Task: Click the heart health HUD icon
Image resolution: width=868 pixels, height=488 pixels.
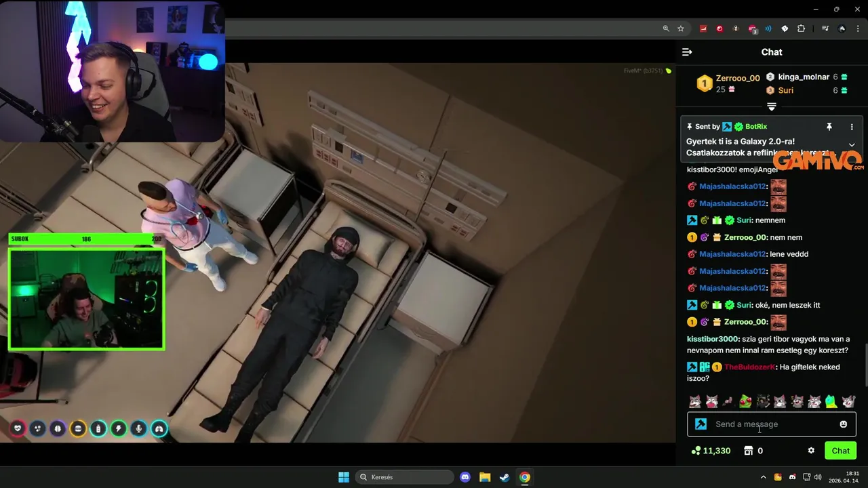Action: 18,428
